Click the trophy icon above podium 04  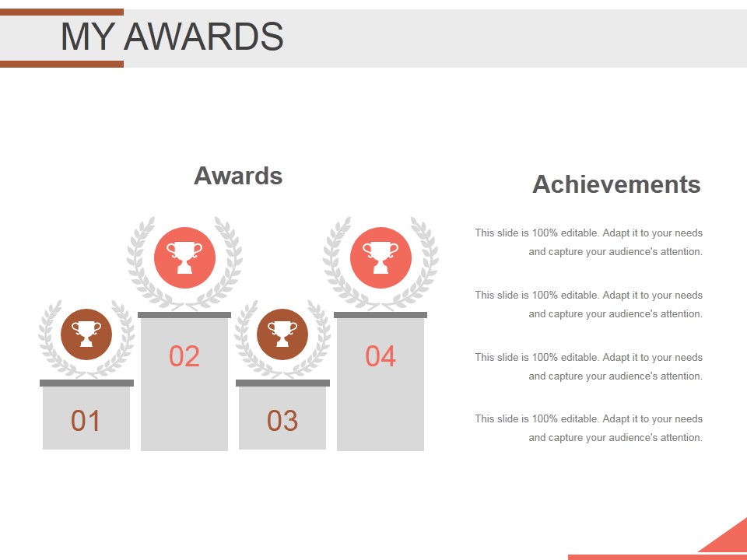coord(381,257)
